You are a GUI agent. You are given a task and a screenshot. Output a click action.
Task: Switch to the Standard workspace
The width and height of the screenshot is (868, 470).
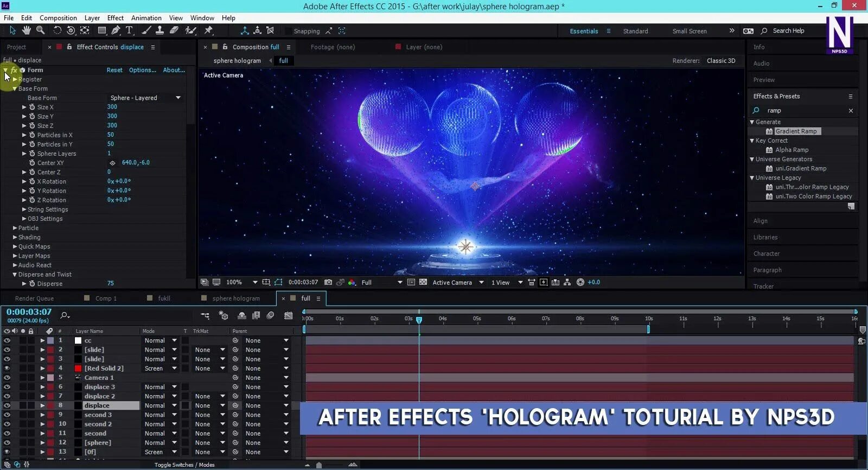(x=635, y=31)
